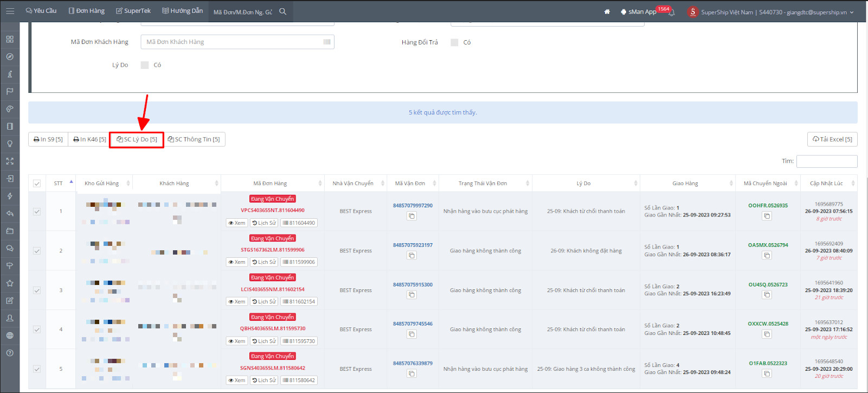Image resolution: width=868 pixels, height=393 pixels.
Task: Copy waybill code 84857079997290 with the copy icon
Action: pos(412,216)
